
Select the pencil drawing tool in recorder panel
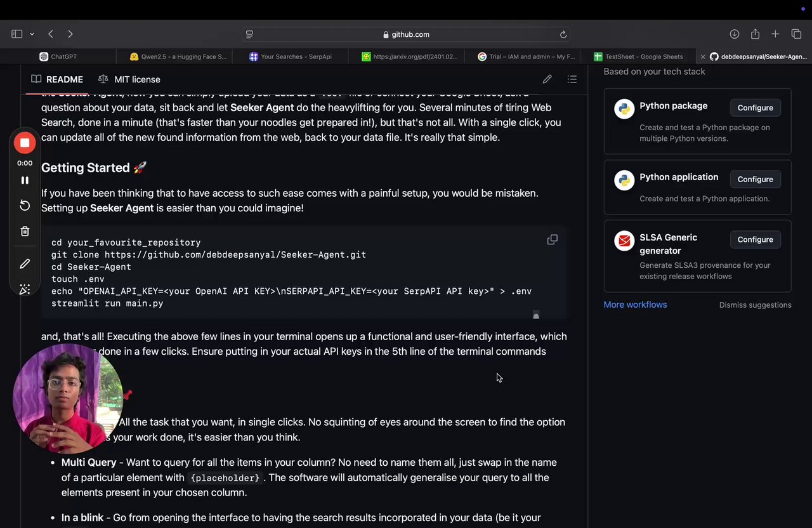[x=25, y=263]
